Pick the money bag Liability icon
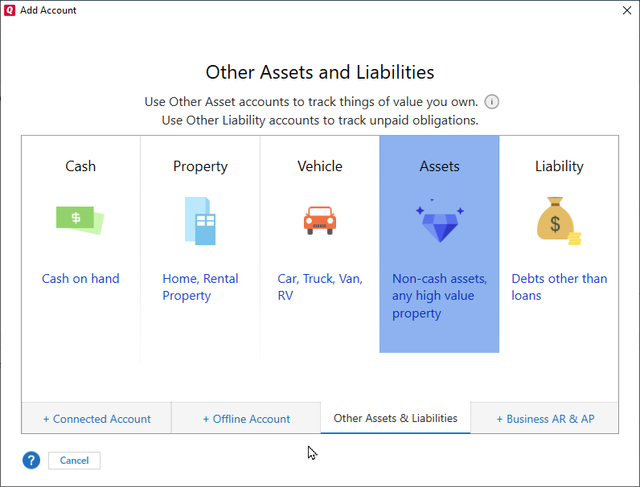The image size is (640, 487). (x=559, y=222)
